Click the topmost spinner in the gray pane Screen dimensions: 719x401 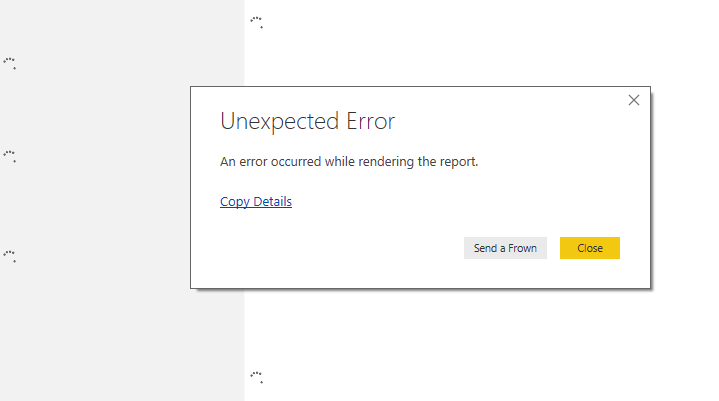pyautogui.click(x=10, y=63)
